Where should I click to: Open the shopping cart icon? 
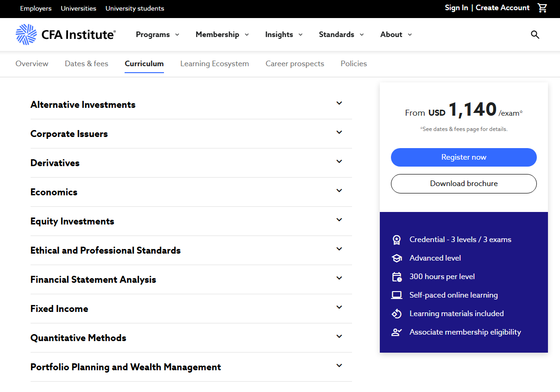coord(542,8)
